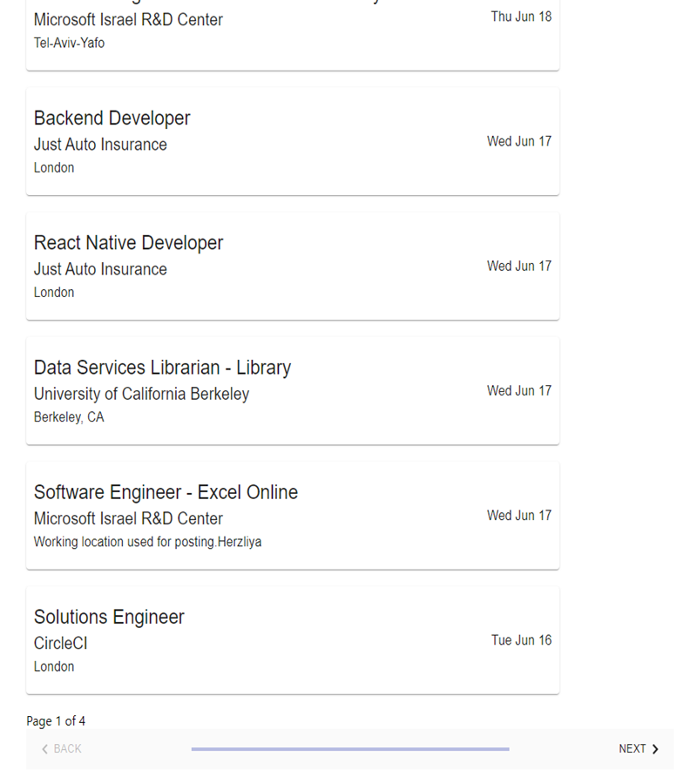Click the pagination progress bar
This screenshot has width=697, height=784.
pyautogui.click(x=350, y=748)
